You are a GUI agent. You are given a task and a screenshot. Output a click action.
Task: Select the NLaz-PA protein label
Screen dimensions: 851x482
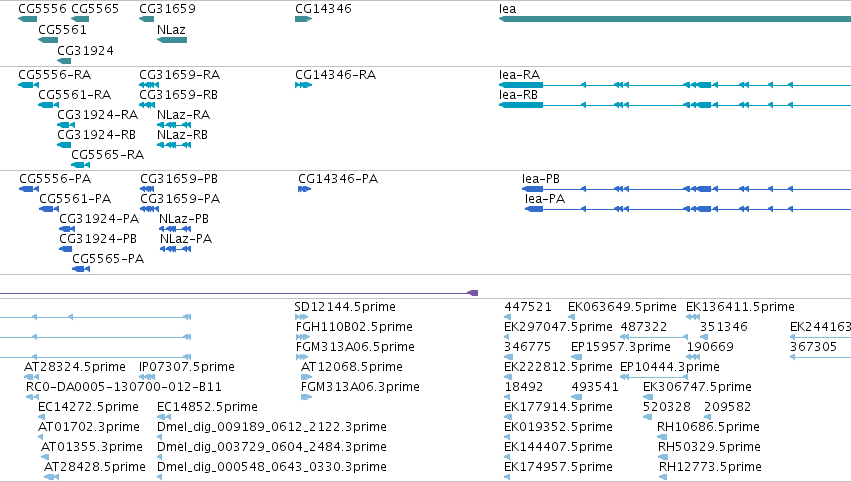pos(186,239)
